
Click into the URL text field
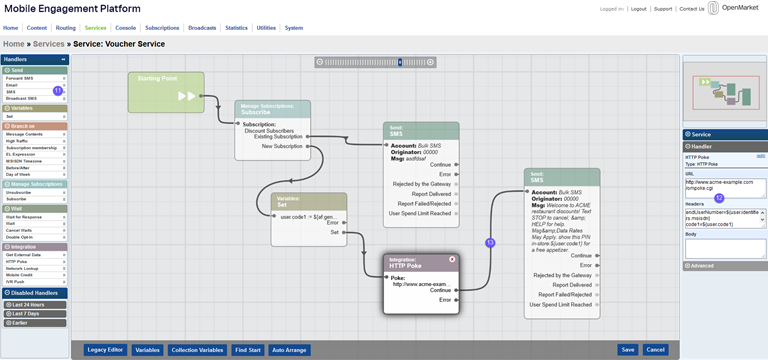pyautogui.click(x=725, y=188)
